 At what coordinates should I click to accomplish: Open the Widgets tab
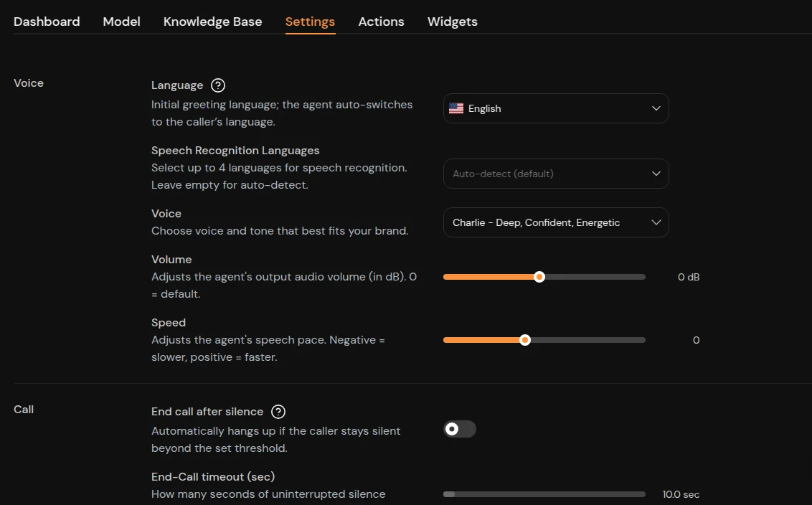click(x=453, y=22)
